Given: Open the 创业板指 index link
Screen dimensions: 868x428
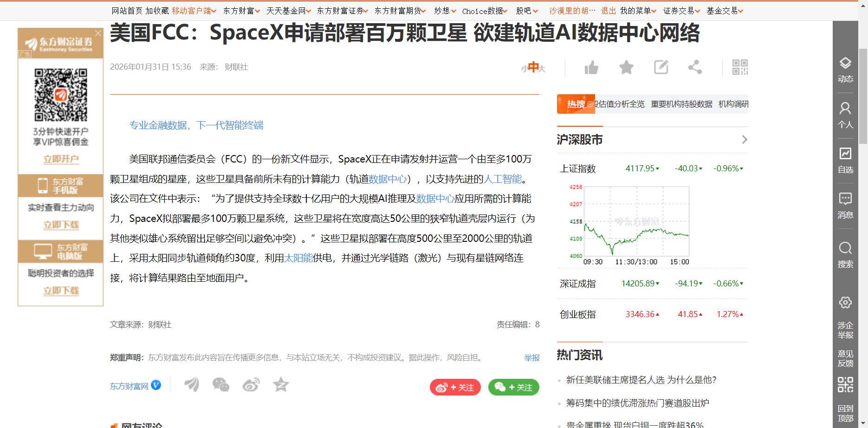Looking at the screenshot, I should click(578, 314).
